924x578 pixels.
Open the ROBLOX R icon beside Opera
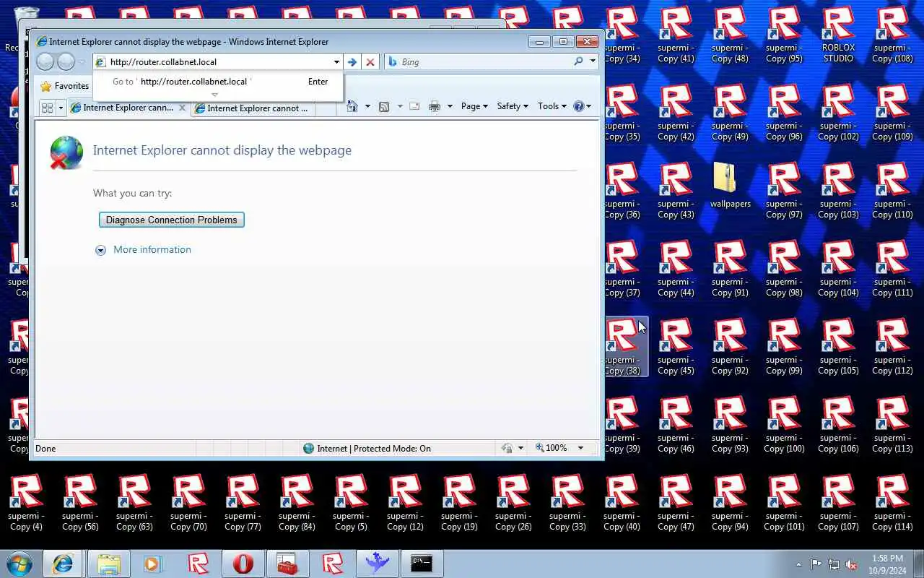(199, 564)
